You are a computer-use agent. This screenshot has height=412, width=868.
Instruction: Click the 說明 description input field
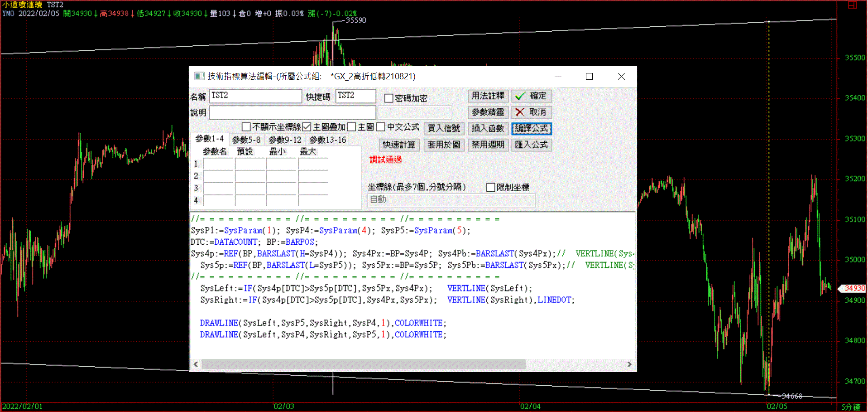(293, 112)
